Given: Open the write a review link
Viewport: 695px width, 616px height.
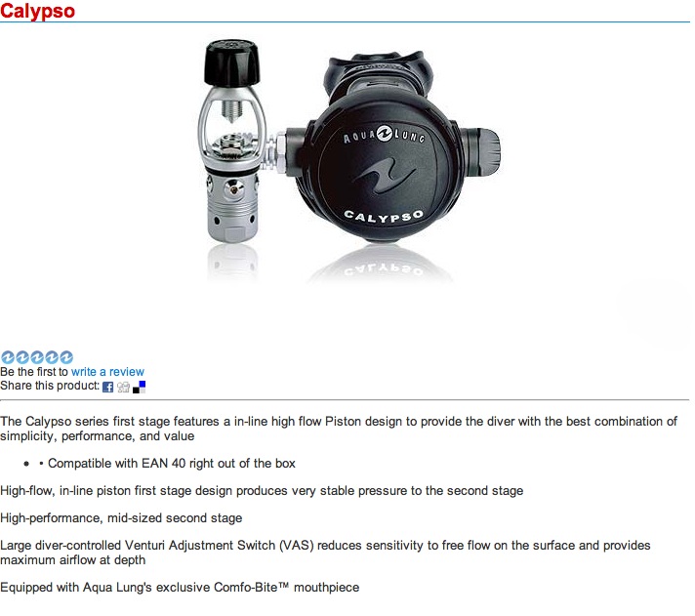Looking at the screenshot, I should [107, 371].
